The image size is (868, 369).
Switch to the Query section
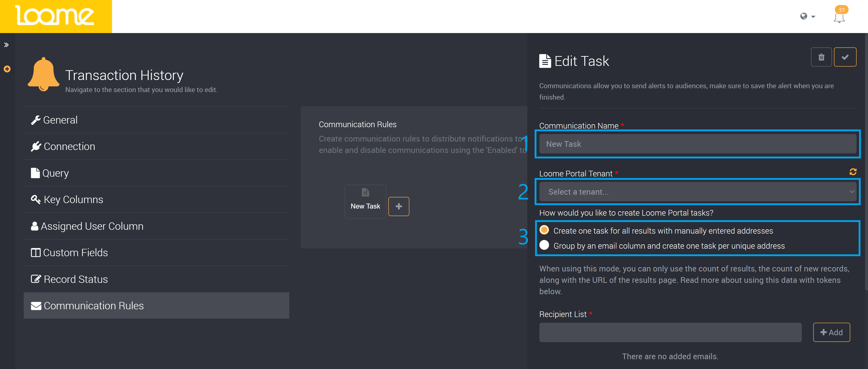56,173
